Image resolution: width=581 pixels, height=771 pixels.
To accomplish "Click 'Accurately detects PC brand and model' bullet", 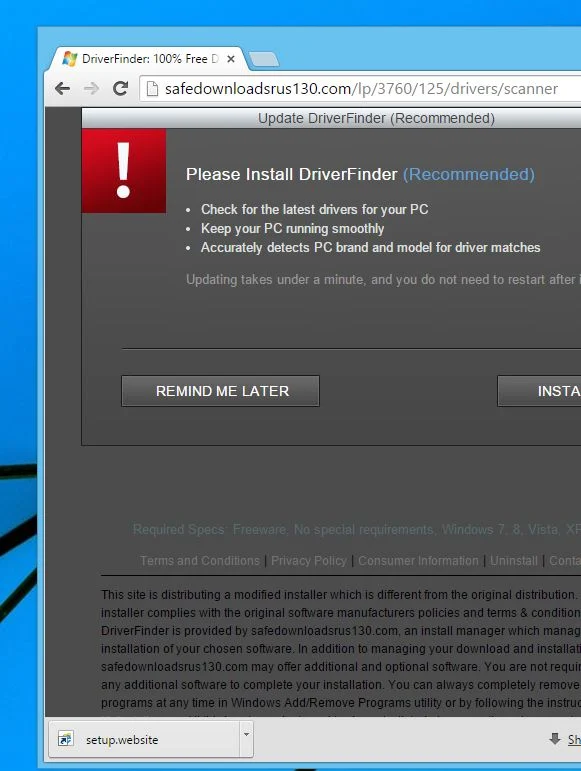I will (x=371, y=247).
